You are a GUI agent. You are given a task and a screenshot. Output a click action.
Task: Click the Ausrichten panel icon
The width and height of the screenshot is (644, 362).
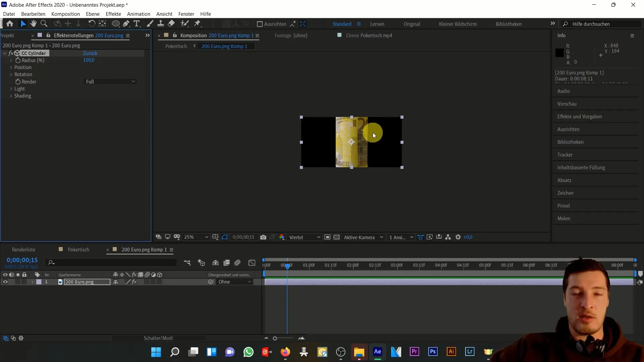point(568,129)
